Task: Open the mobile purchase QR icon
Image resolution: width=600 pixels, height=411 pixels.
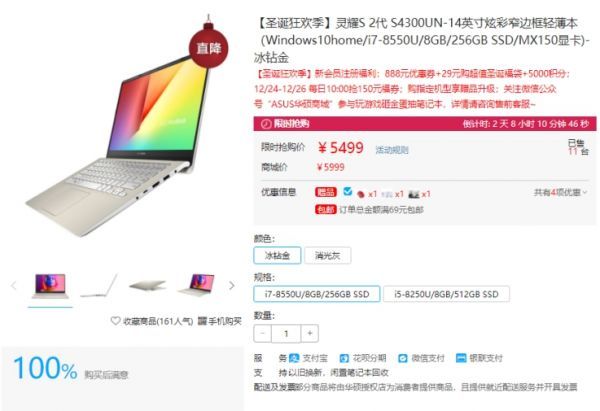Action: (202, 321)
